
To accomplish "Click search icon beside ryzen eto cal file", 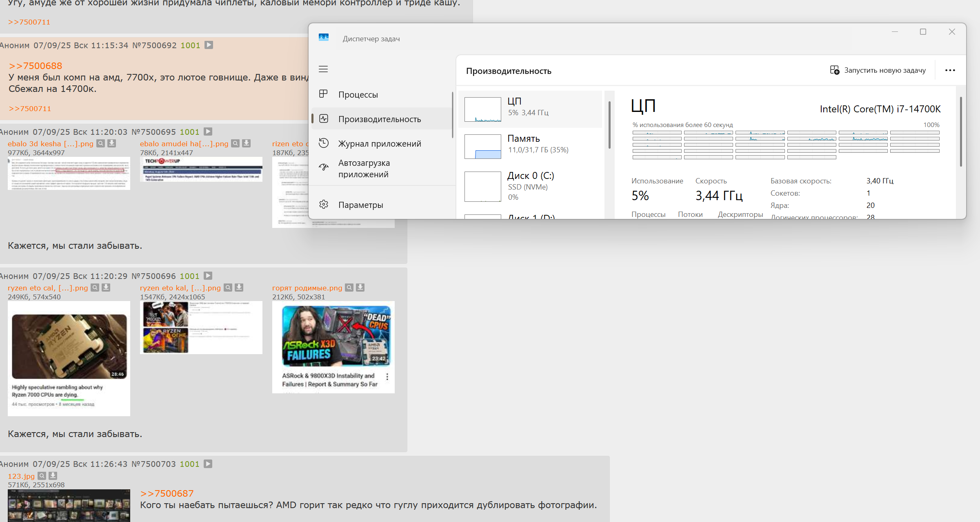I will pyautogui.click(x=95, y=288).
